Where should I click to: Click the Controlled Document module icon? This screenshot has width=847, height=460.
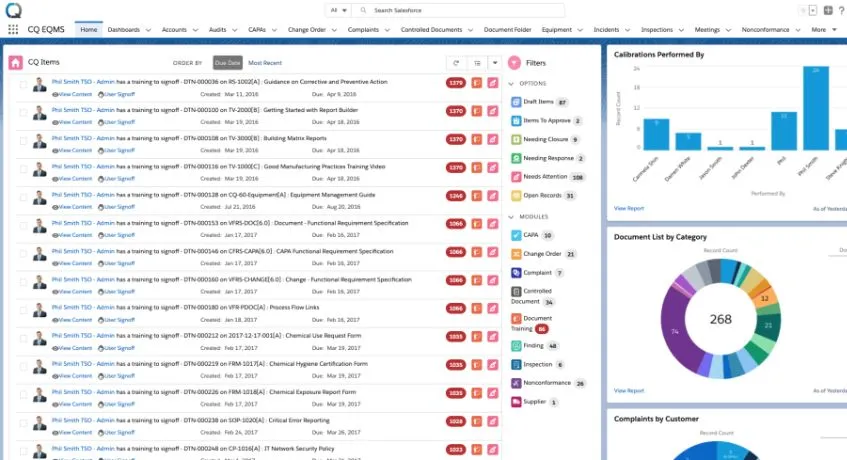[516, 291]
